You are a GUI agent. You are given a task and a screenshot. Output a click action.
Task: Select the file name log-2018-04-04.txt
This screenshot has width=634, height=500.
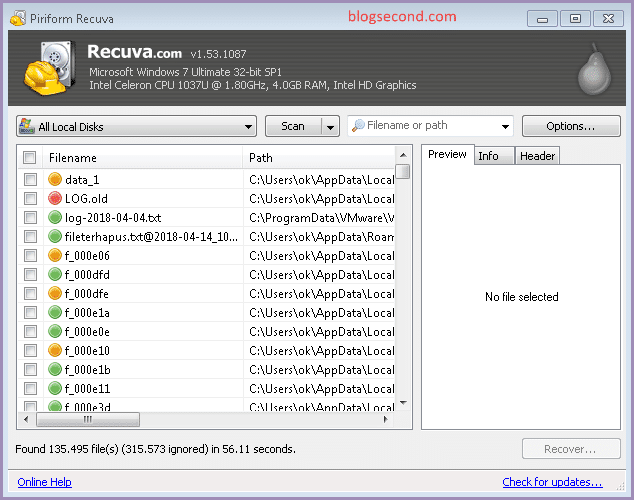click(113, 217)
